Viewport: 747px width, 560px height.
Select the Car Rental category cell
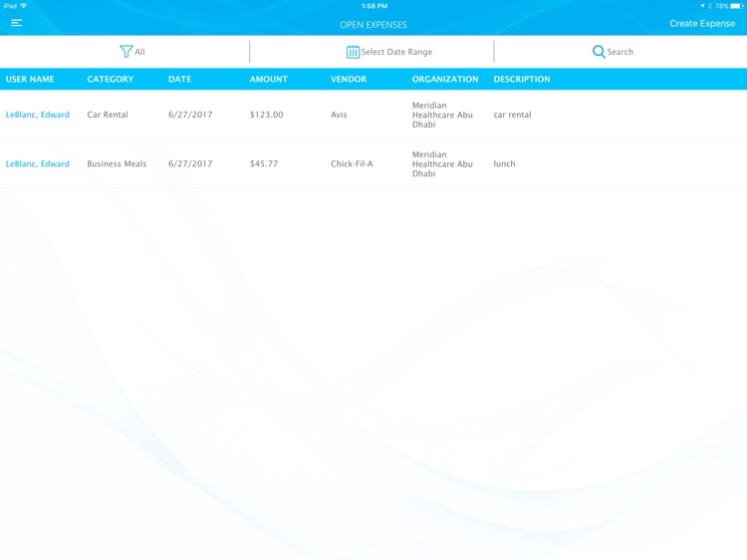(x=108, y=115)
